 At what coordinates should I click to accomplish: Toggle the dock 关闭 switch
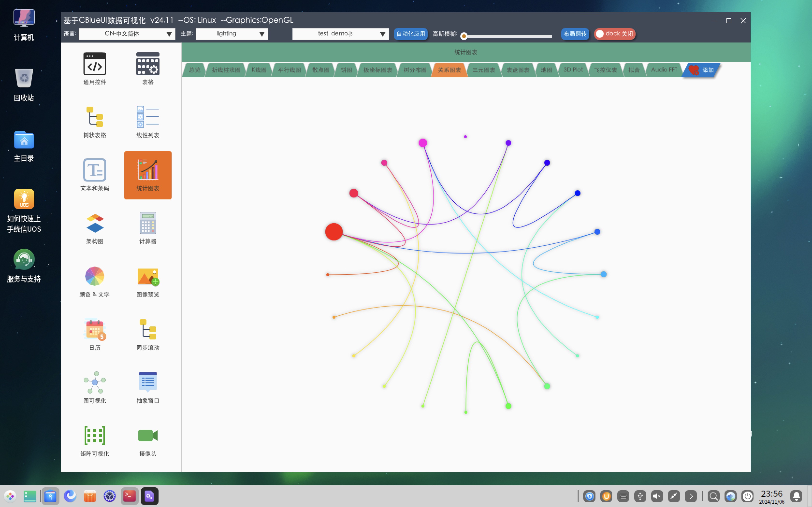pos(614,34)
